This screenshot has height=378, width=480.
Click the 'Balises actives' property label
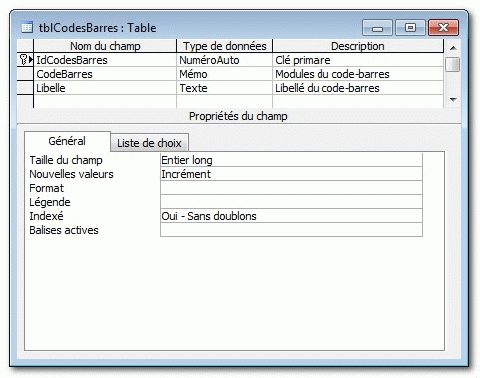coord(64,230)
